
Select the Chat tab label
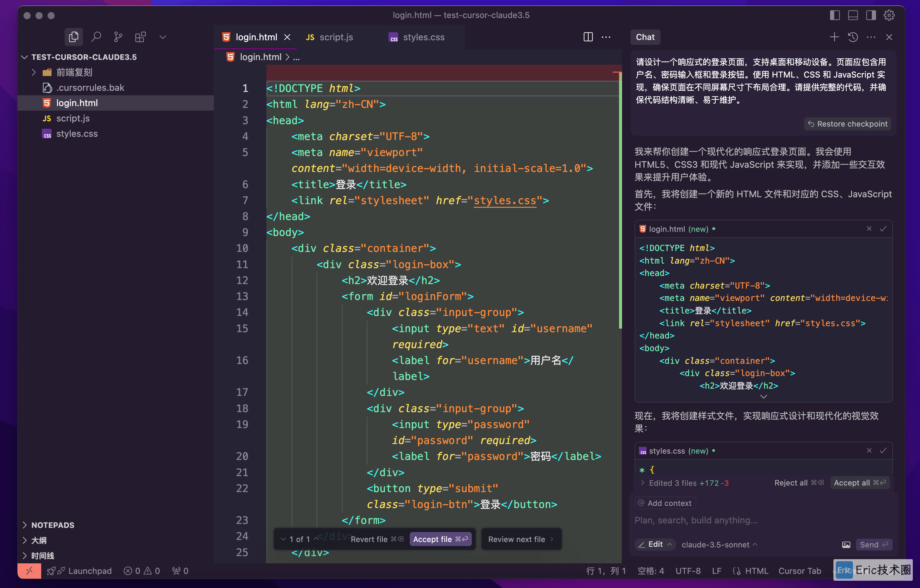tap(645, 37)
